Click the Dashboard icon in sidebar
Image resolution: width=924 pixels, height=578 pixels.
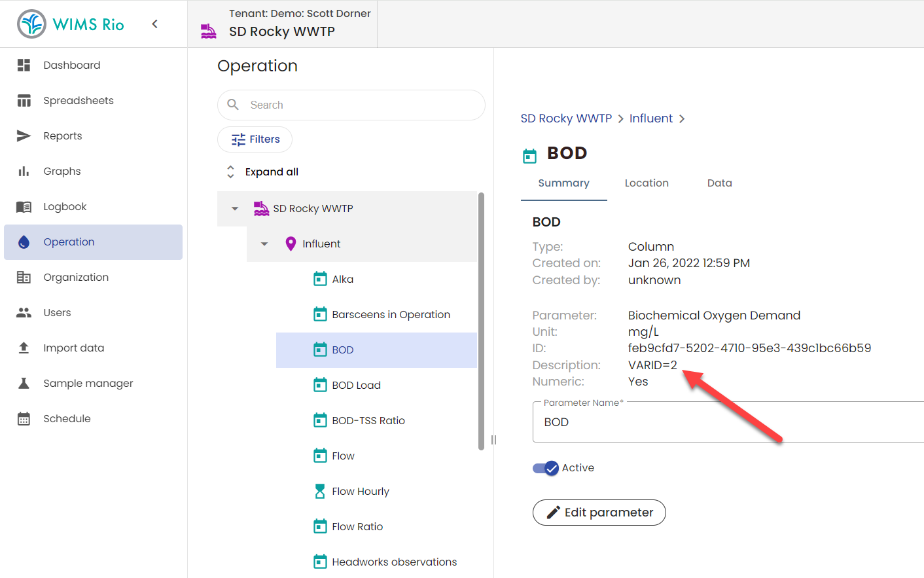point(24,65)
